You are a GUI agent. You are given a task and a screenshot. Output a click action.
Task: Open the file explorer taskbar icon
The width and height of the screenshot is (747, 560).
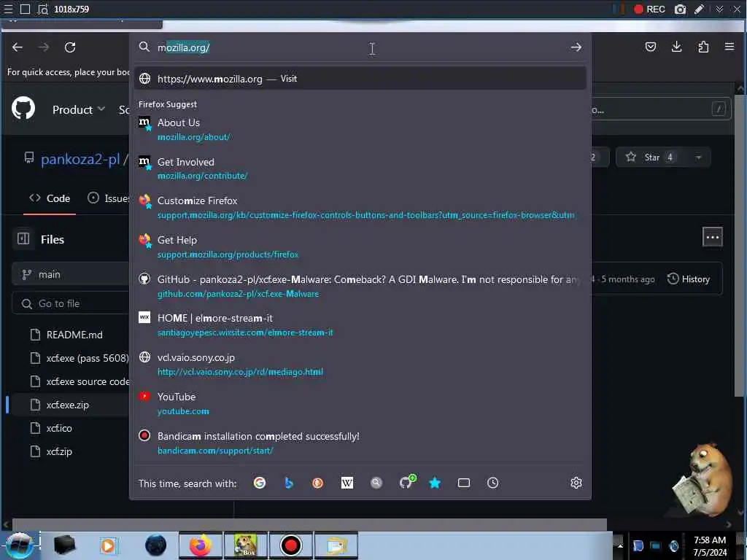[336, 545]
